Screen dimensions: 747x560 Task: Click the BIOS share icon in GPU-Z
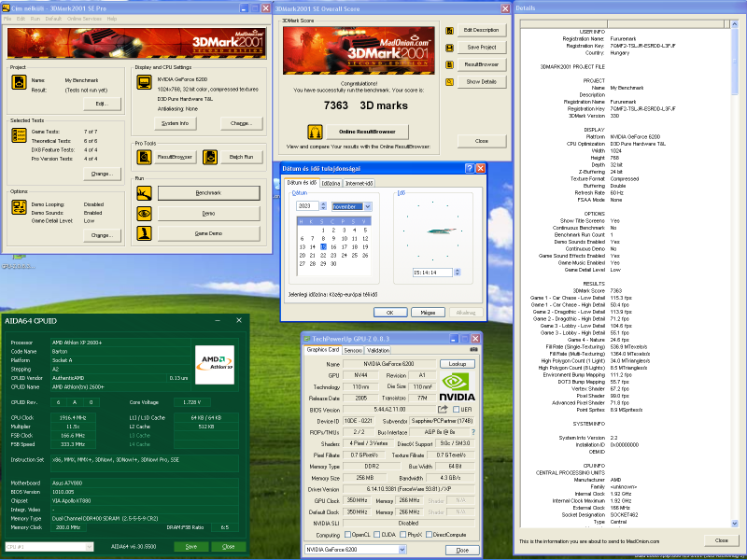coord(443,409)
